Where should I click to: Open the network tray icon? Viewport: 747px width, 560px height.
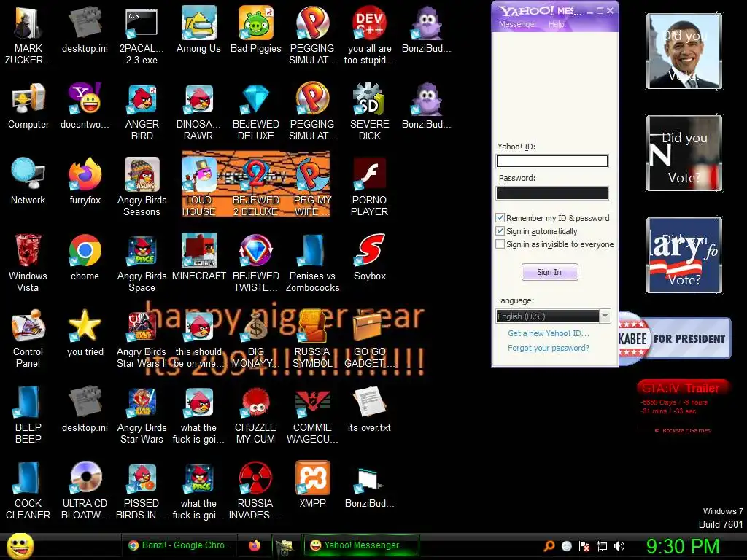click(x=602, y=546)
